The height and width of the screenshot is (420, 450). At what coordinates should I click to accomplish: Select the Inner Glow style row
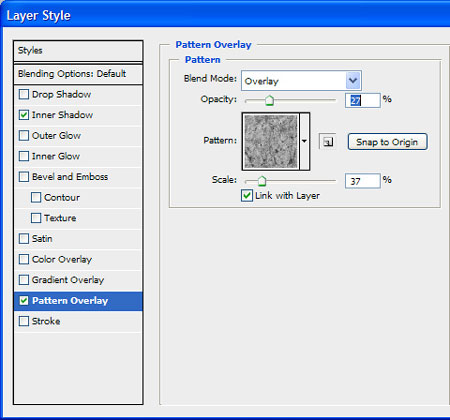click(78, 156)
